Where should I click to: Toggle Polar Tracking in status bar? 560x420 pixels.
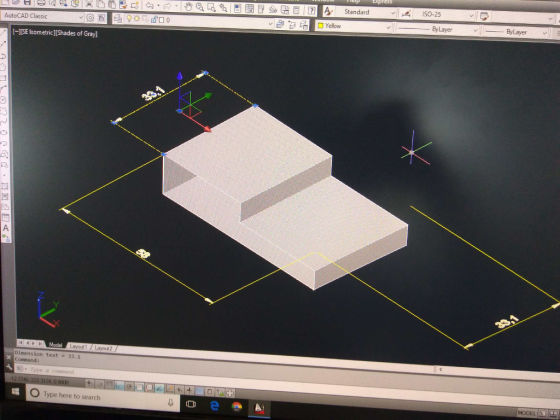129,386
